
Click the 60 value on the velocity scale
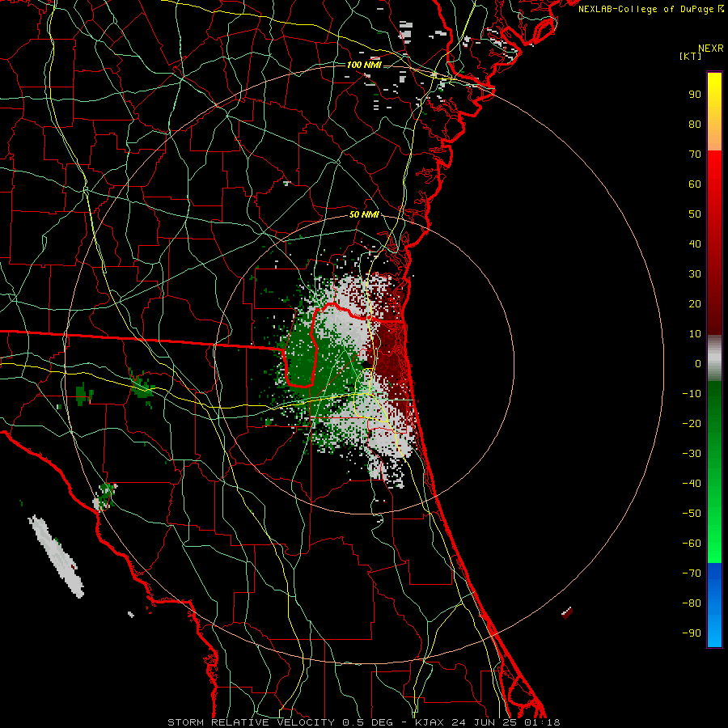pyautogui.click(x=695, y=184)
